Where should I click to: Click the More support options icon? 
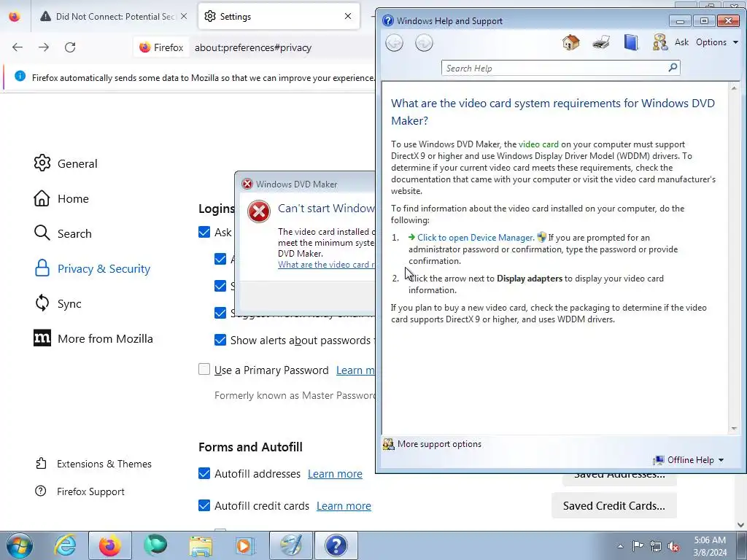point(388,444)
